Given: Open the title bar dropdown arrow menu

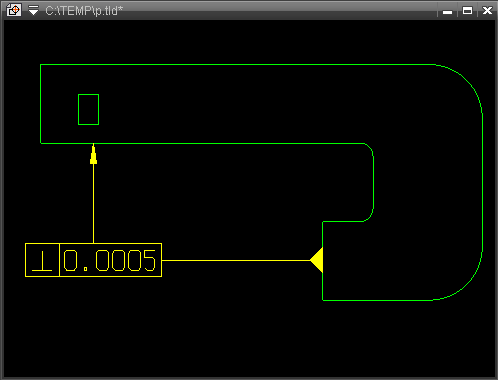Looking at the screenshot, I should [33, 10].
